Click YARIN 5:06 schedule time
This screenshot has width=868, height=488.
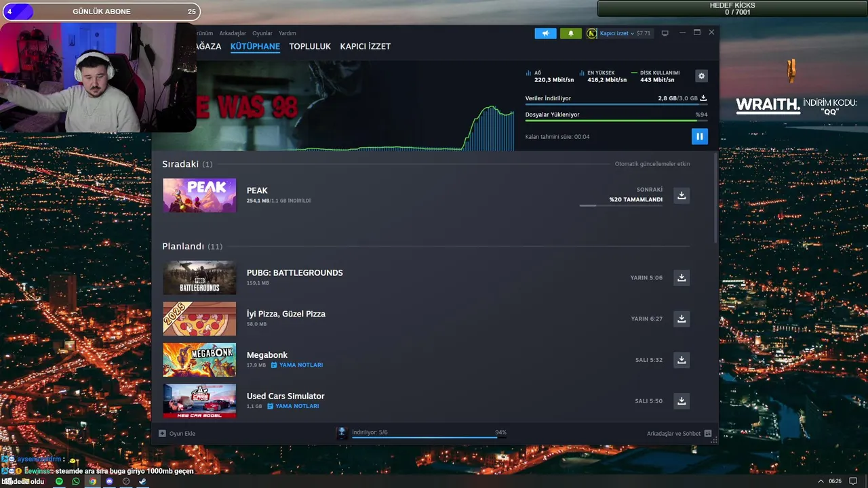click(x=646, y=277)
